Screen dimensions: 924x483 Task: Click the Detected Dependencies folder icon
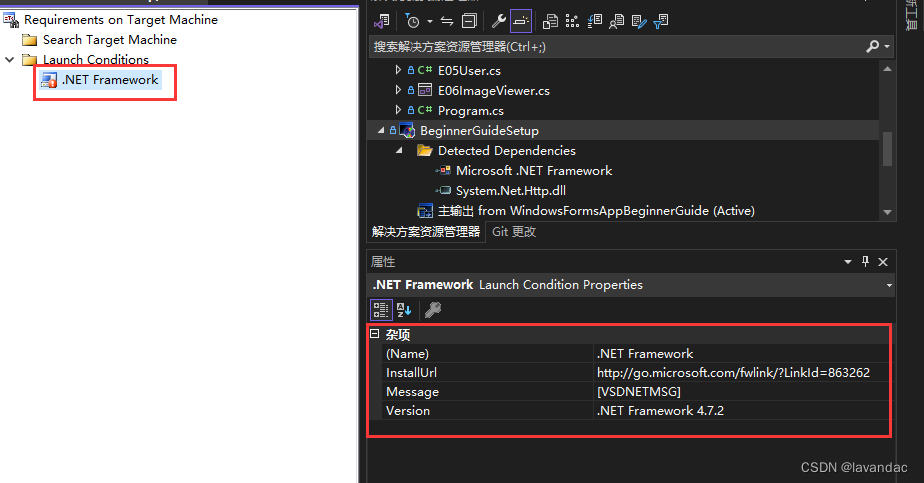click(x=424, y=150)
